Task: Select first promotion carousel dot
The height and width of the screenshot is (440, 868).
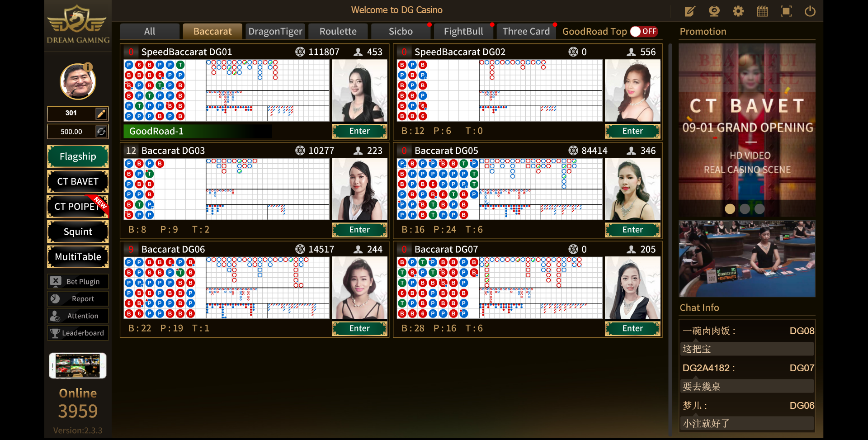Action: point(730,209)
